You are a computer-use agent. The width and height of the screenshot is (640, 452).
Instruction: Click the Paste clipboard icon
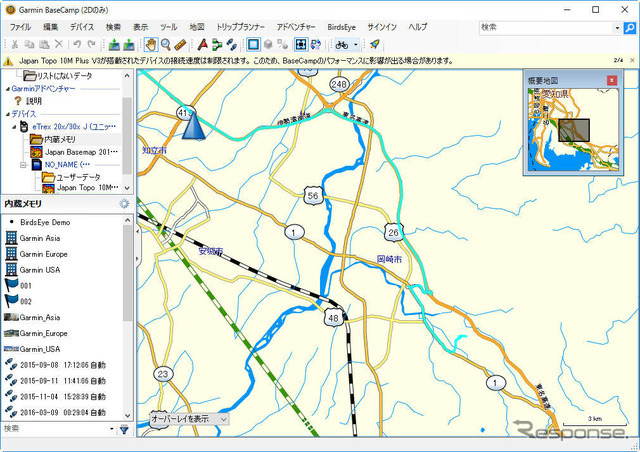point(44,44)
